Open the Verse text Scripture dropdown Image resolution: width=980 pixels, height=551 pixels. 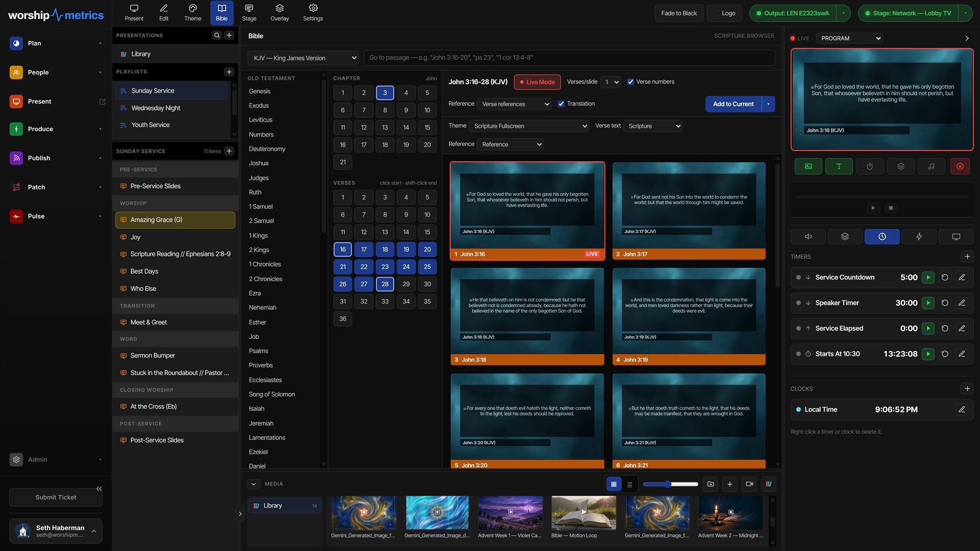(653, 126)
